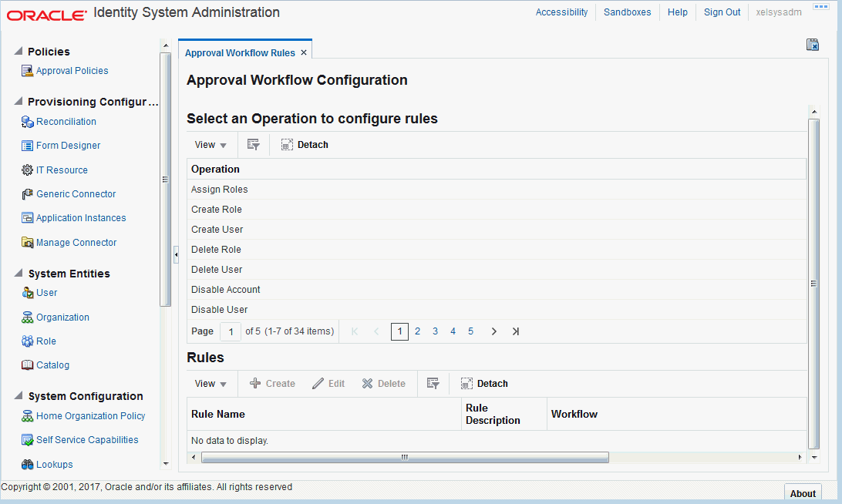Click the close all tabs icon at top right
This screenshot has height=504, width=842.
(x=813, y=45)
